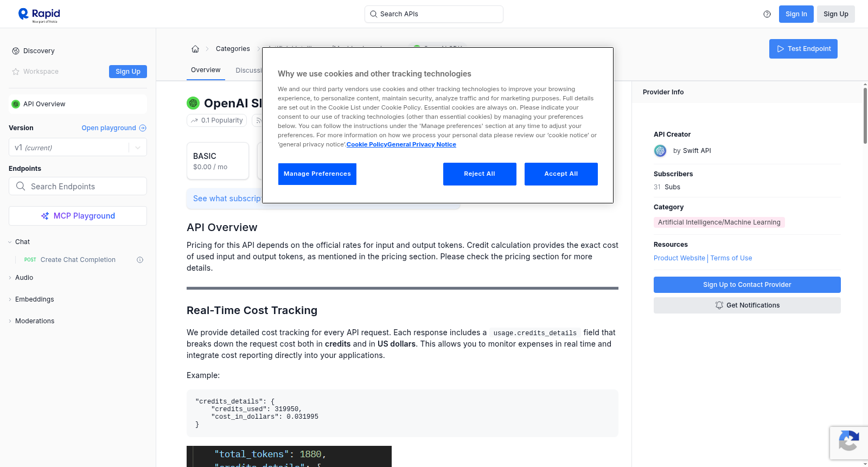868x467 pixels.
Task: Open the v1 (current) version dropdown
Action: point(78,148)
